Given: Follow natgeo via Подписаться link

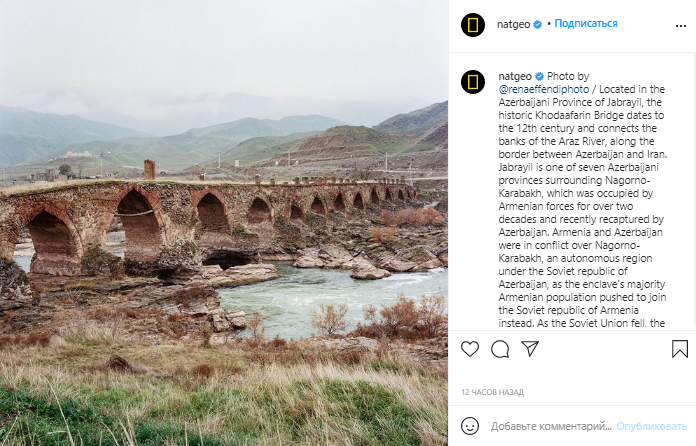Looking at the screenshot, I should coord(585,24).
